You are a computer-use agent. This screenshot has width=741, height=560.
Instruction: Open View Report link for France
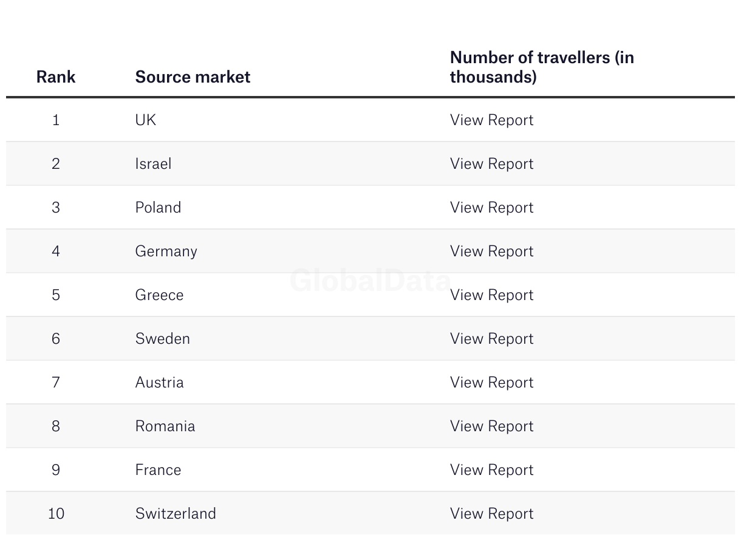(491, 470)
